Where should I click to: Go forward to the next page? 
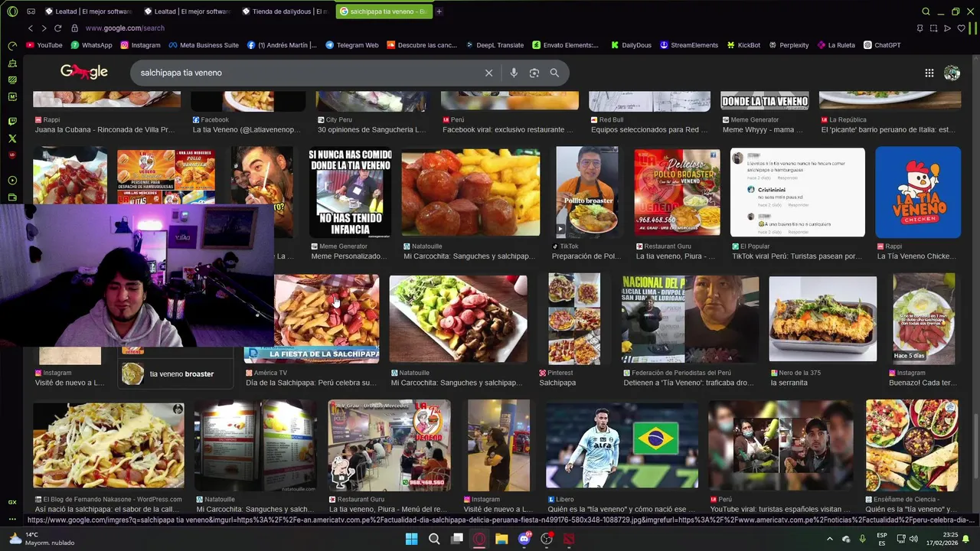tap(44, 28)
